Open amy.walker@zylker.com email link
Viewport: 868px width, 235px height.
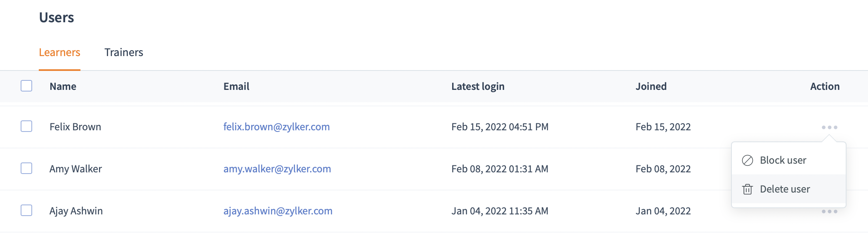pyautogui.click(x=277, y=169)
